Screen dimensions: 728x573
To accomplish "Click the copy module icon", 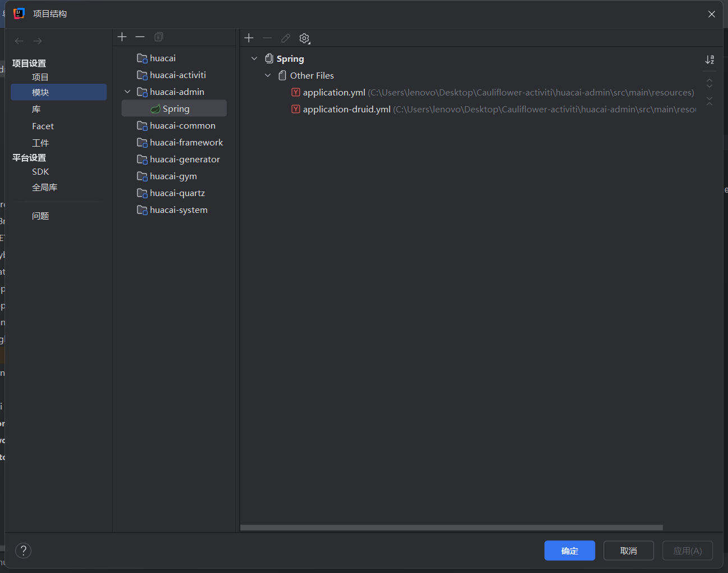I will (159, 37).
